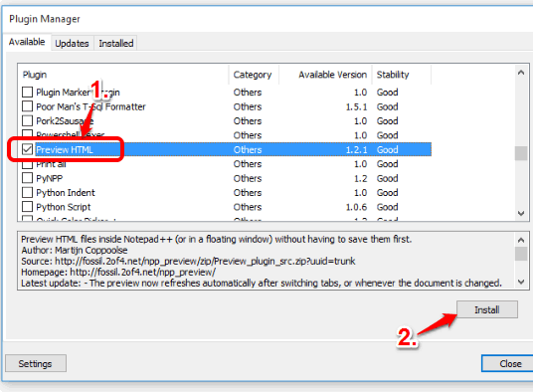Sort list by Plugin column header
Viewport: 533px width, 392px height.
click(123, 75)
